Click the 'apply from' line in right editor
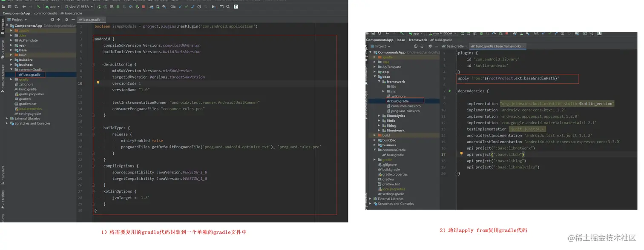The width and height of the screenshot is (644, 250). 509,78
